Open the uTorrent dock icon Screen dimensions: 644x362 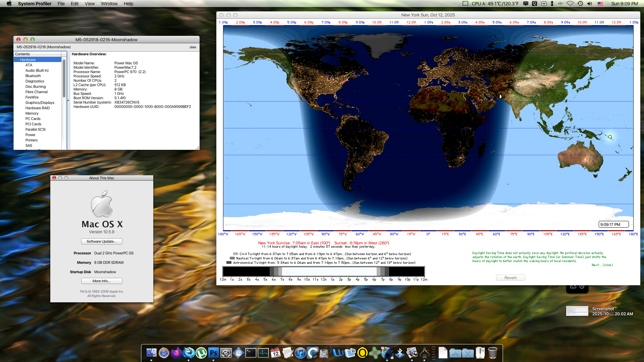201,353
